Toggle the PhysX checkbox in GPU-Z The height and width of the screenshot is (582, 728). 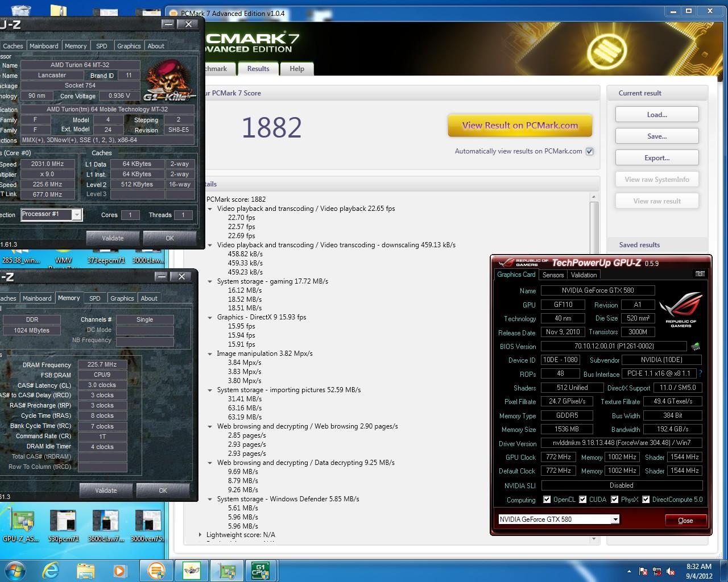pyautogui.click(x=614, y=500)
